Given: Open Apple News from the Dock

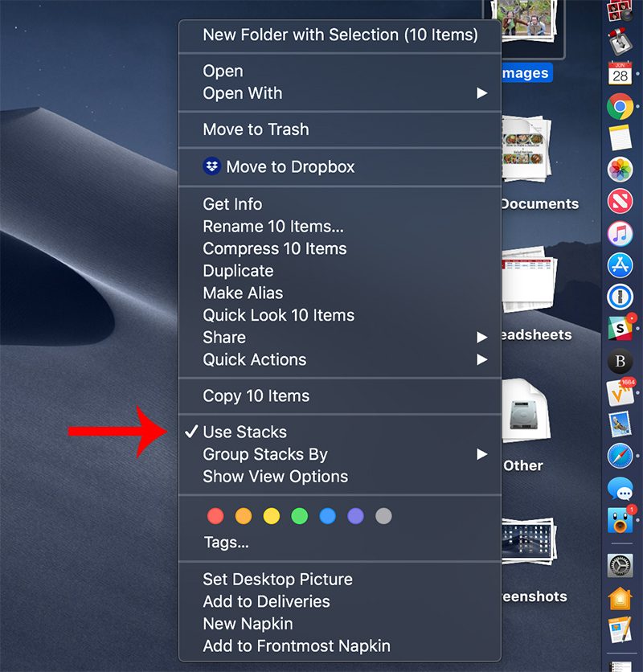Looking at the screenshot, I should tap(620, 202).
